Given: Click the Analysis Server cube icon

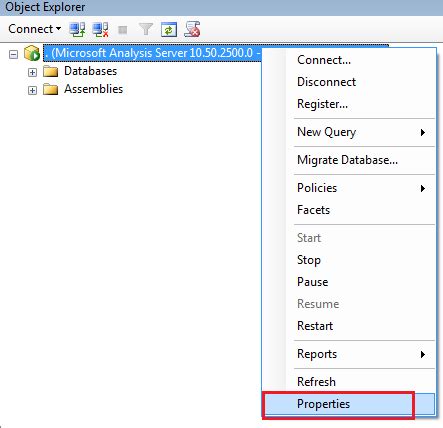Looking at the screenshot, I should (32, 53).
